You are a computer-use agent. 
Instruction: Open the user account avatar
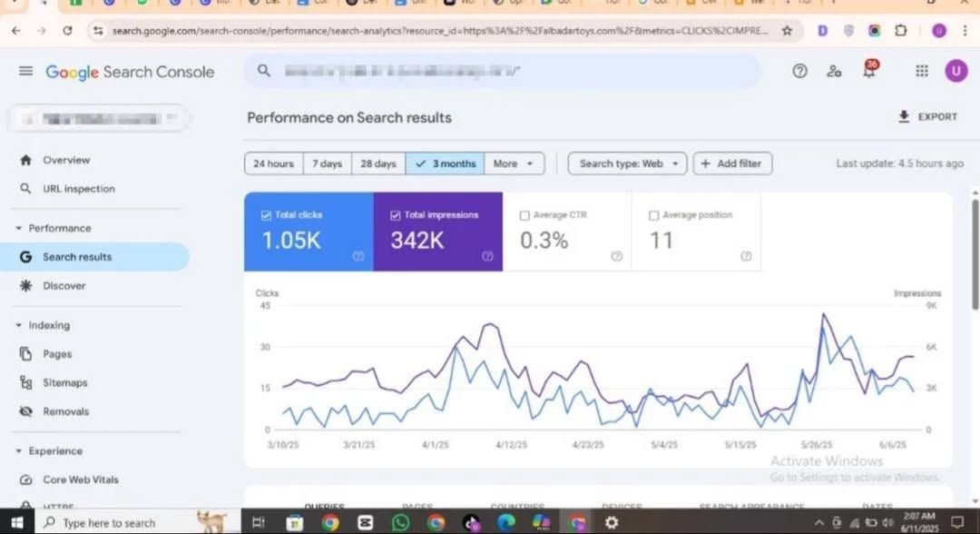(955, 71)
